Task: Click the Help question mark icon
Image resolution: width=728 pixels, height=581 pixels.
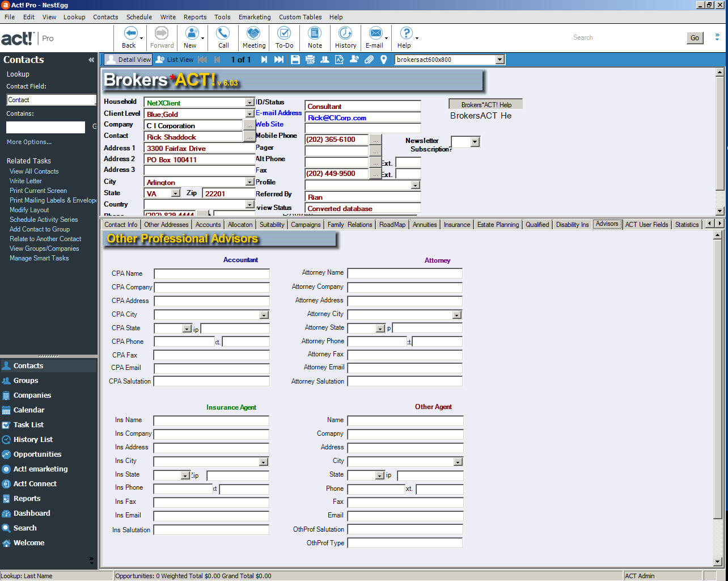Action: [406, 33]
